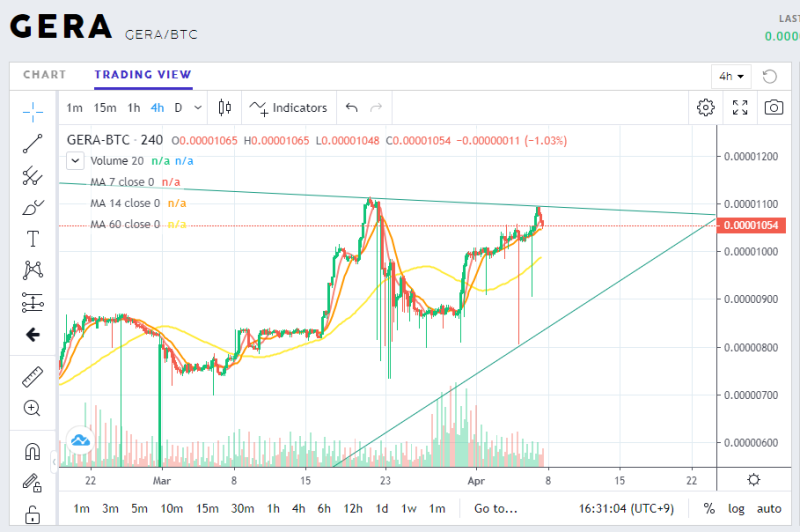Open the forecasting and measurement tool
800x532 pixels.
tap(33, 302)
